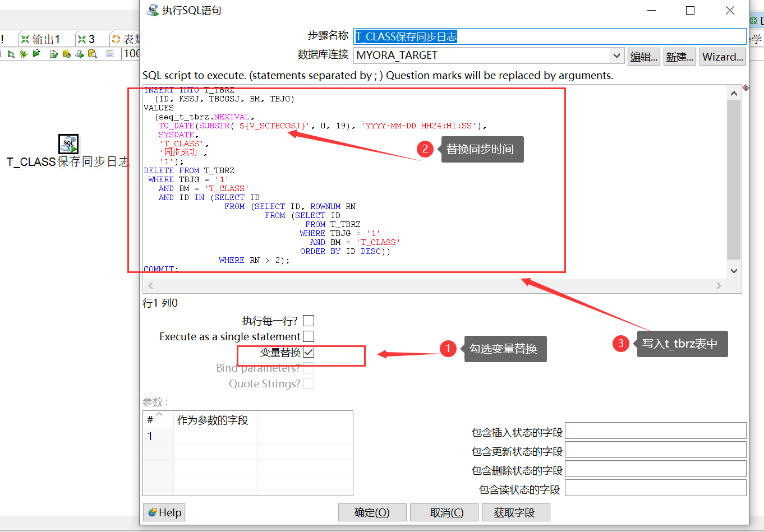Click the Preview transformation icon in Spoon toolbar
This screenshot has height=532, width=764.
click(11, 54)
